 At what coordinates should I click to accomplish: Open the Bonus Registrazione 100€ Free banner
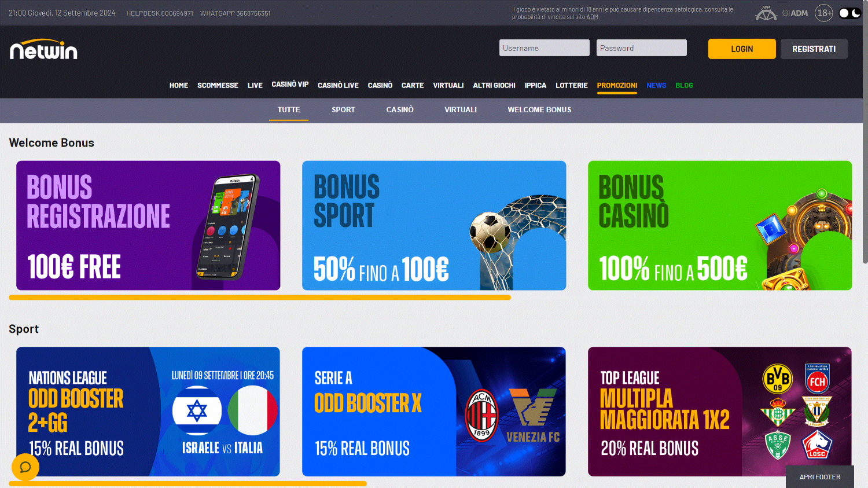(148, 225)
